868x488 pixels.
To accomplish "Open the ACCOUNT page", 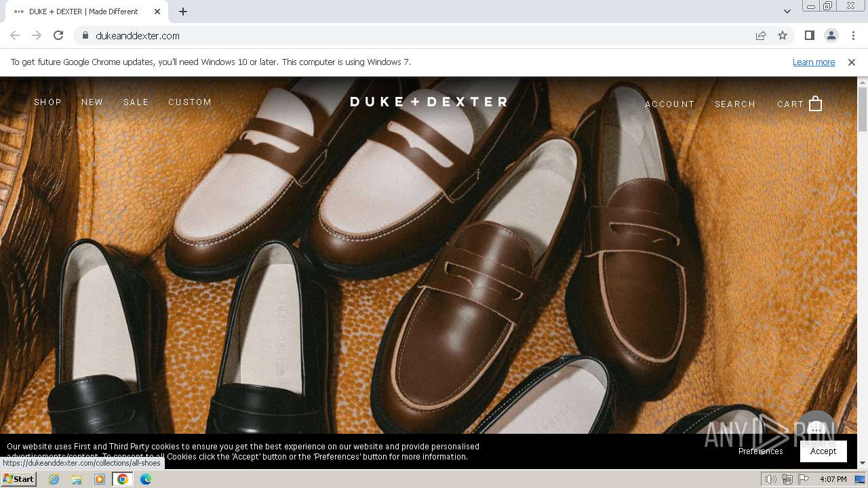I will coord(670,104).
